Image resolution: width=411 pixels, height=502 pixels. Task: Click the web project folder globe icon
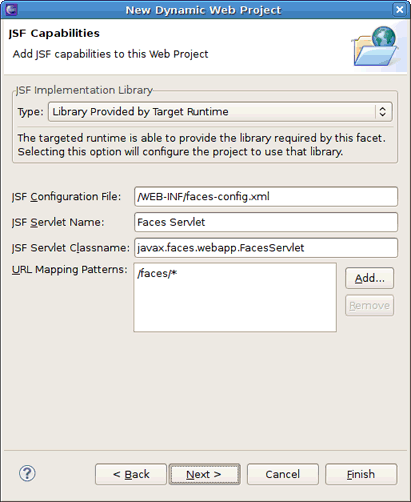375,46
